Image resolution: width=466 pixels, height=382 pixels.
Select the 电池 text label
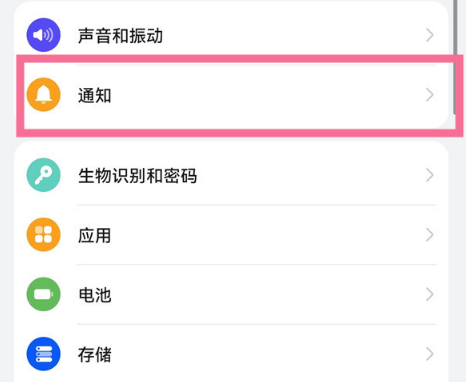(95, 295)
